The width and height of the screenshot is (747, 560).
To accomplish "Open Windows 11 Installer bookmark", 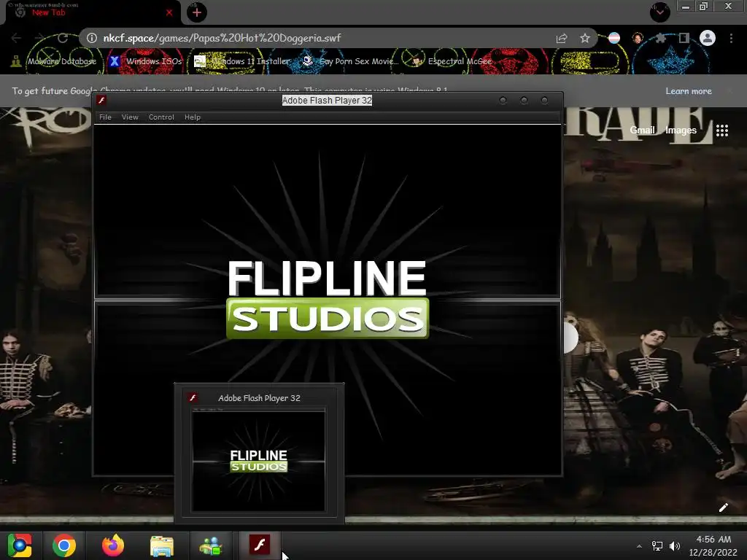I will (242, 61).
